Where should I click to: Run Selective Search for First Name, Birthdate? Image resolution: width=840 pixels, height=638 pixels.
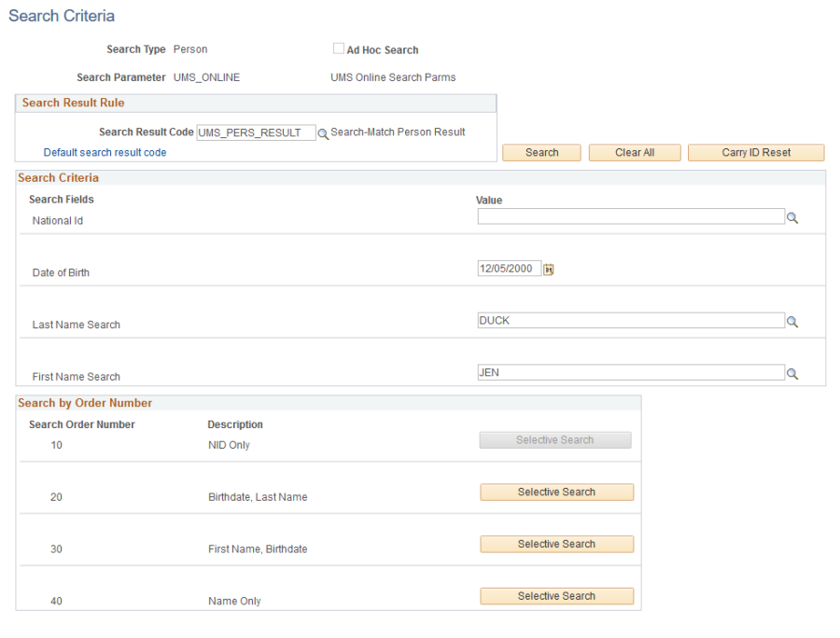(556, 544)
